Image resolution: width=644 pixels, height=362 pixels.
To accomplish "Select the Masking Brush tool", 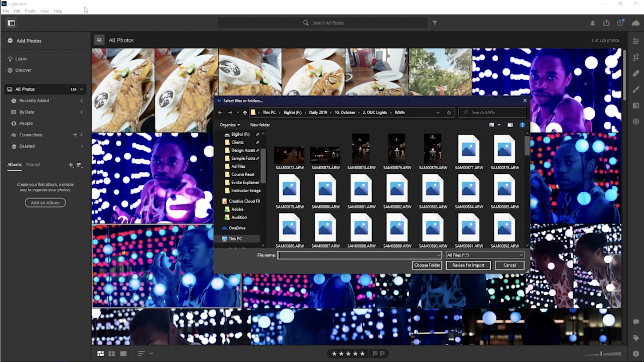I will coord(636,90).
